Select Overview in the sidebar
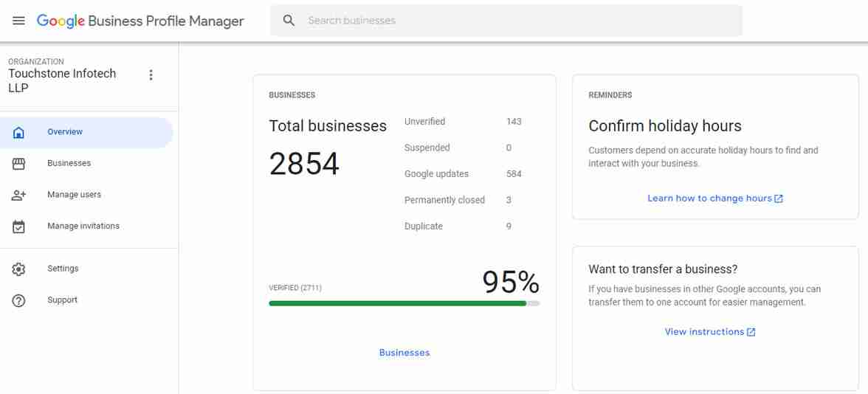The image size is (868, 394). [x=65, y=132]
